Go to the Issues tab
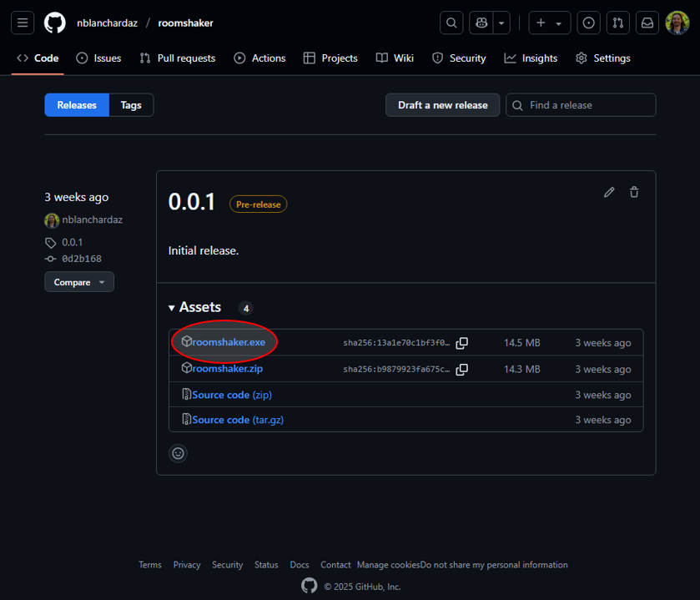The width and height of the screenshot is (700, 600). (98, 58)
